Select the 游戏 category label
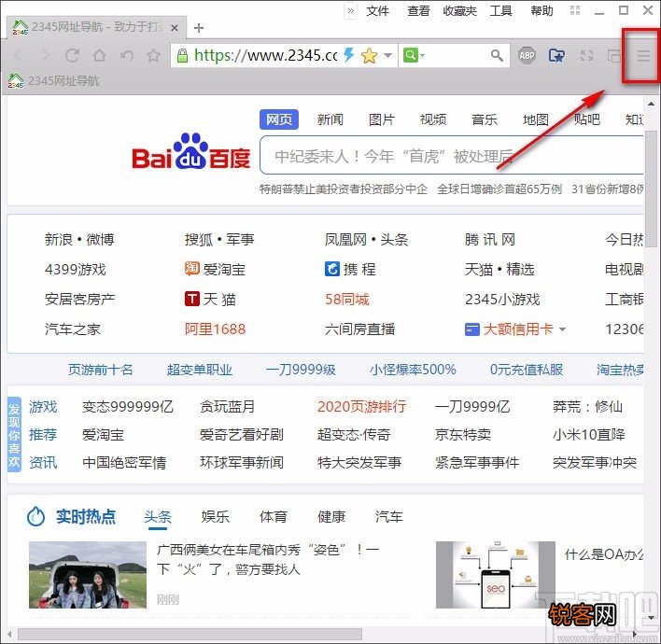The width and height of the screenshot is (661, 644). coord(43,407)
